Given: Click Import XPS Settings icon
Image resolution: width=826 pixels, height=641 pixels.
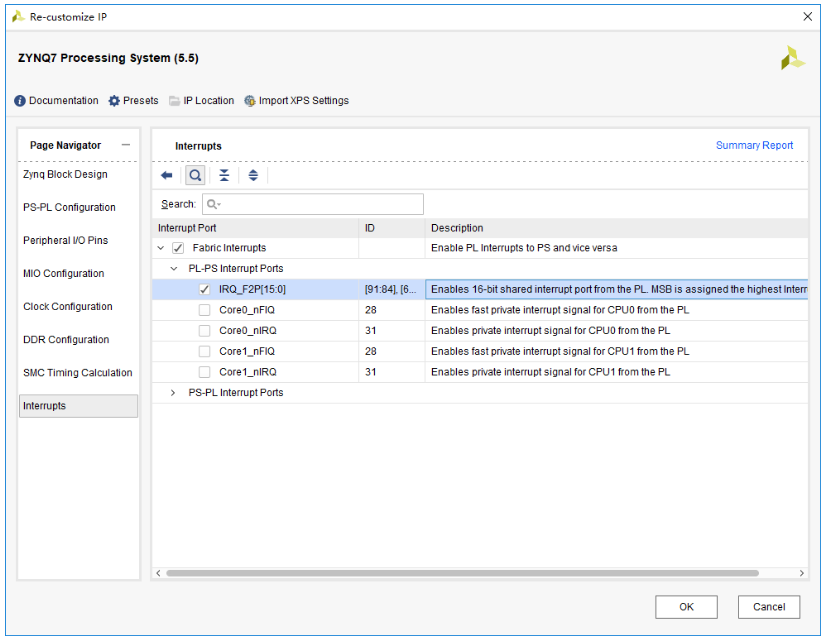Looking at the screenshot, I should [250, 101].
